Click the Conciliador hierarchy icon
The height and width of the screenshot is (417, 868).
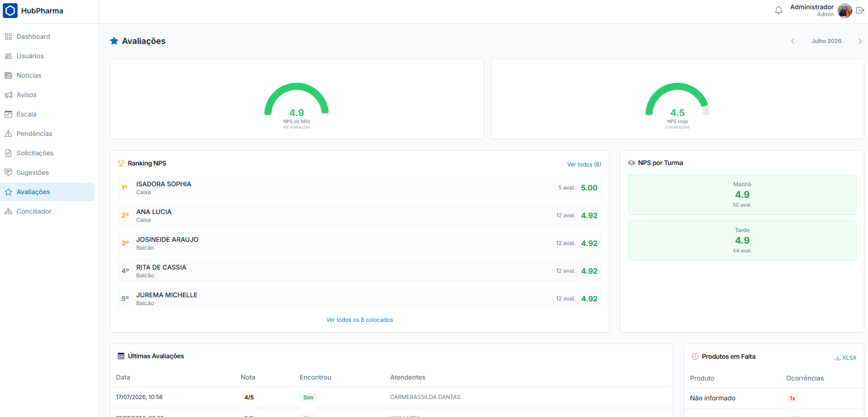pos(8,211)
